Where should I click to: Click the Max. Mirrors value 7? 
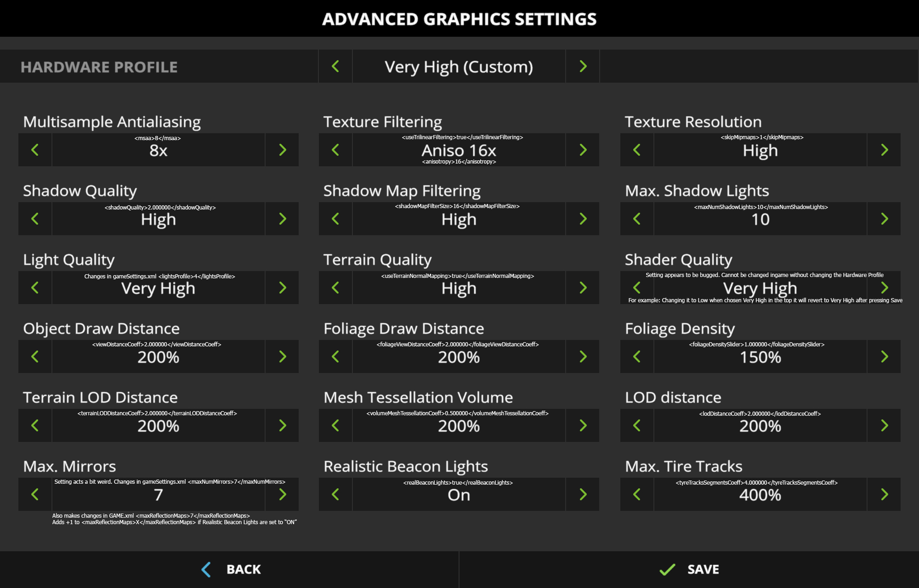[159, 494]
